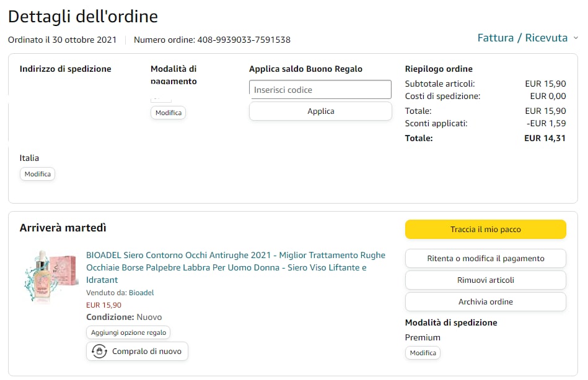Screen dimensions: 588x380
Task: Open the Bioadel seller link
Action: pos(141,293)
